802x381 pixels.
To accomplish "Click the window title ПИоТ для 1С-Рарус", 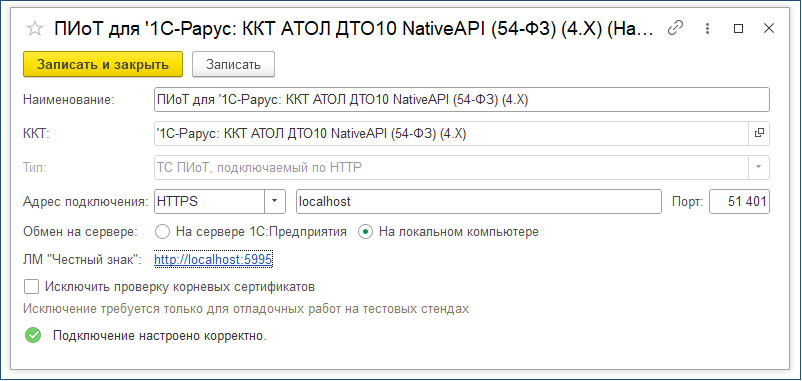I will (x=354, y=29).
